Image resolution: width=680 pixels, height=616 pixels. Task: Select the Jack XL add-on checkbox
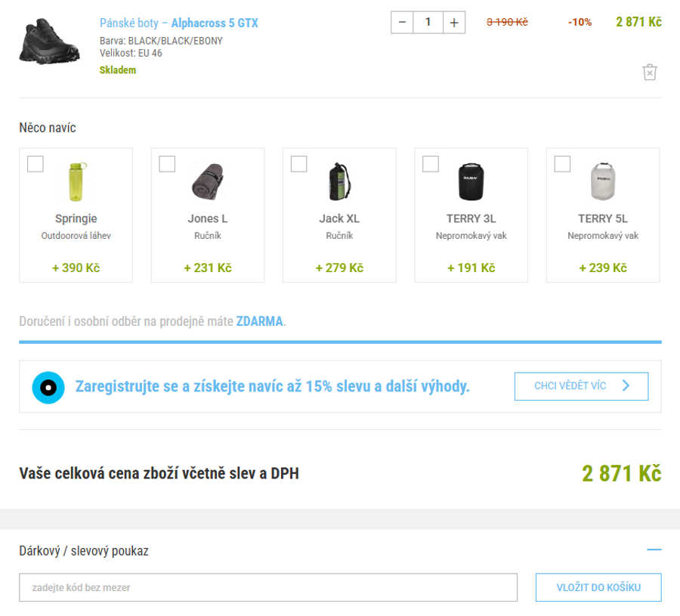[299, 164]
